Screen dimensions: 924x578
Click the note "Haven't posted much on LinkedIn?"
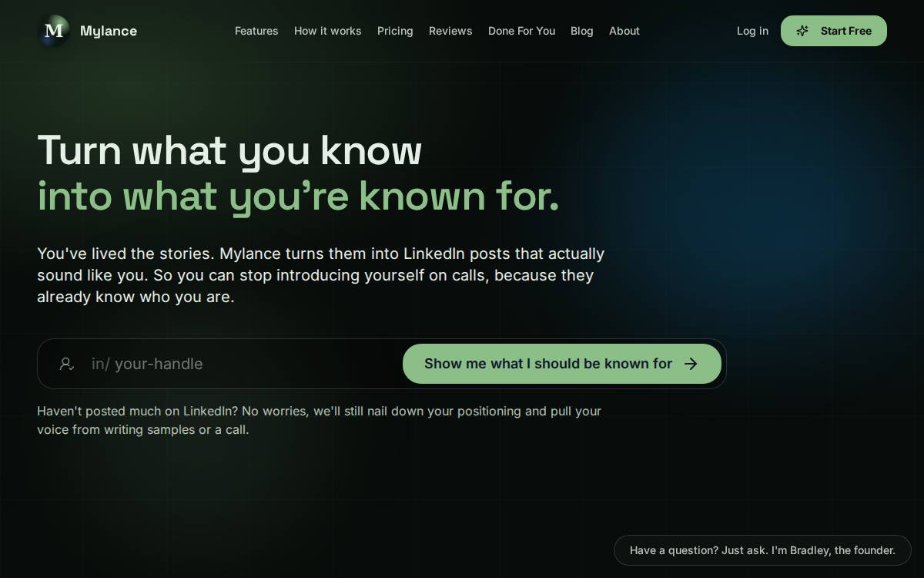[x=320, y=420]
